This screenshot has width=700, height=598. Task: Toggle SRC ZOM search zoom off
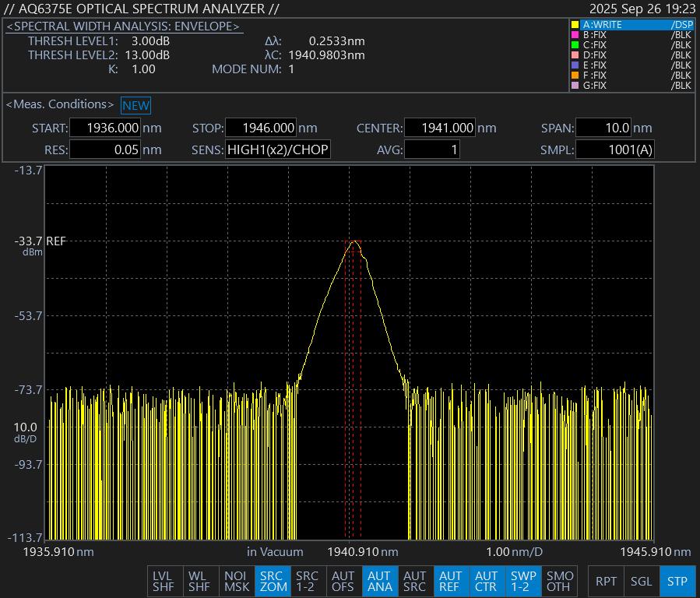tap(272, 581)
